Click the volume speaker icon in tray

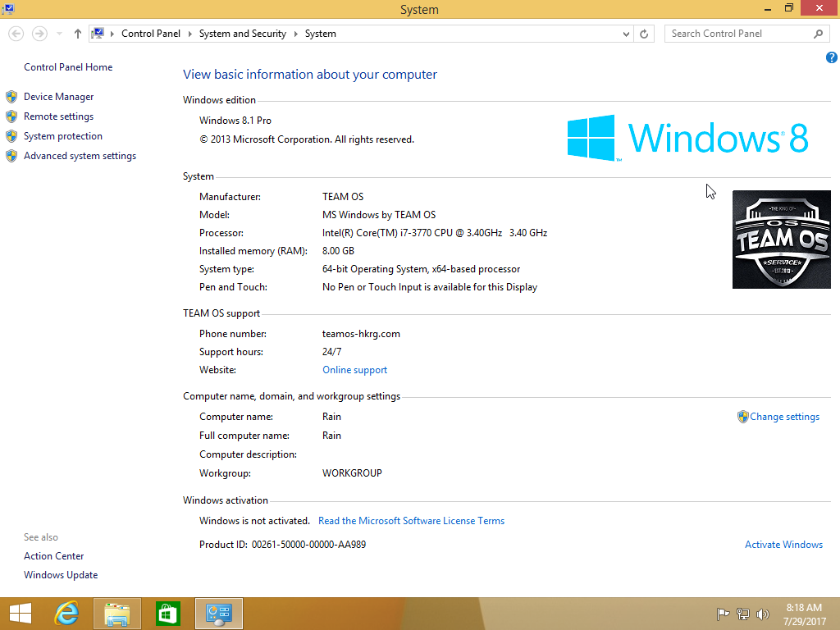pos(763,614)
